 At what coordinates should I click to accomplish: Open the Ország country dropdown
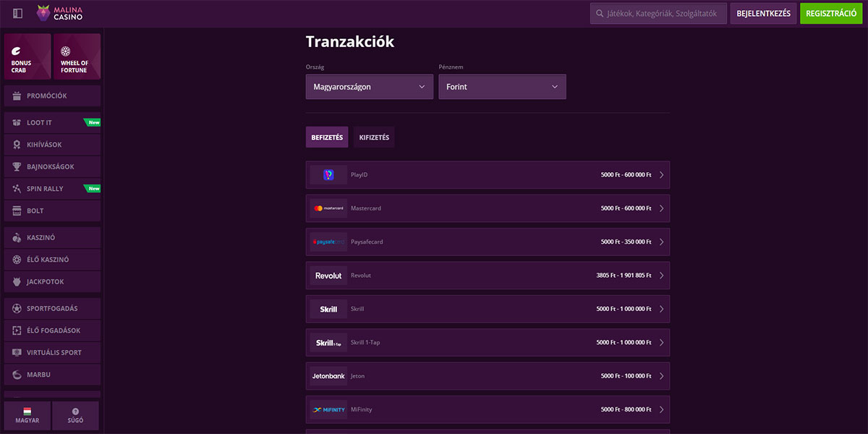(x=369, y=87)
